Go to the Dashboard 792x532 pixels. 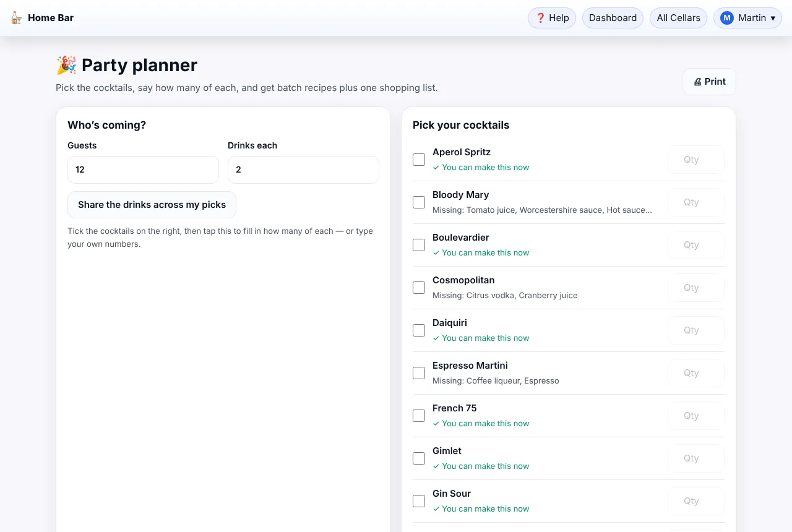pyautogui.click(x=613, y=18)
